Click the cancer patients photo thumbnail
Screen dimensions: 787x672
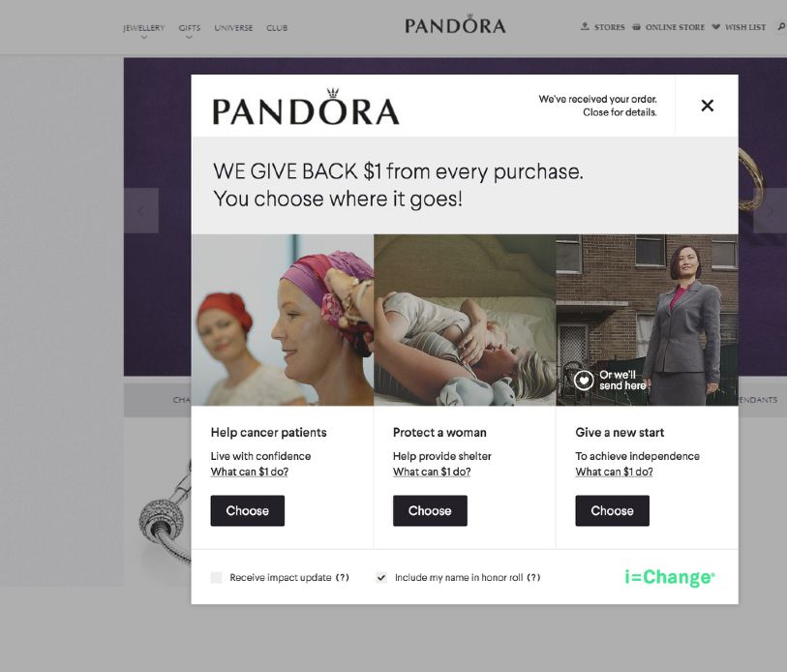pos(283,320)
